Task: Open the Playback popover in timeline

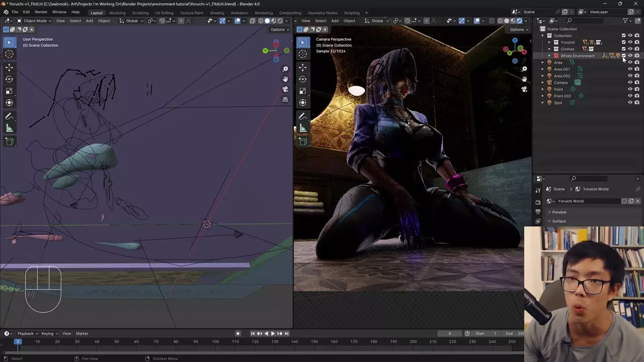Action: tap(26, 333)
